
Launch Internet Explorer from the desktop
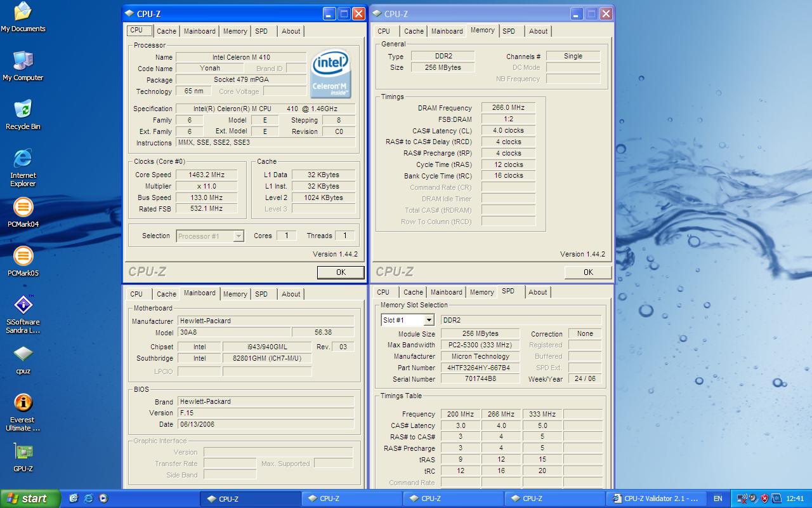[23, 168]
